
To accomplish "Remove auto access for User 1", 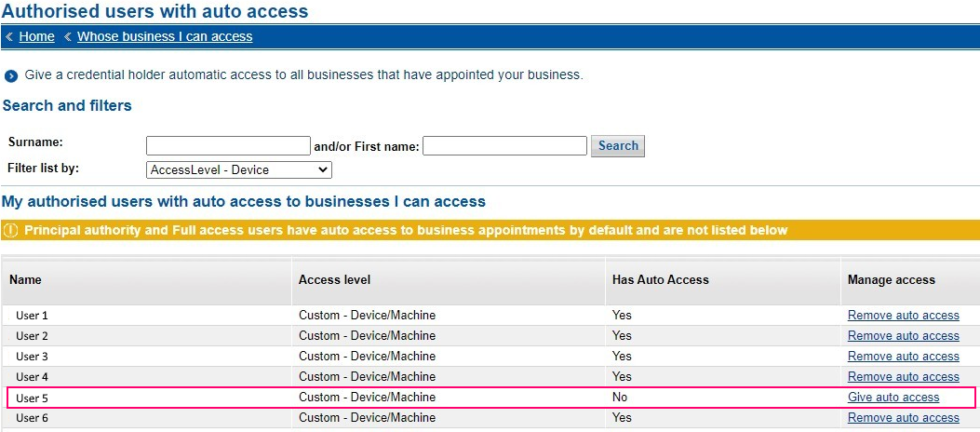I will [x=903, y=316].
